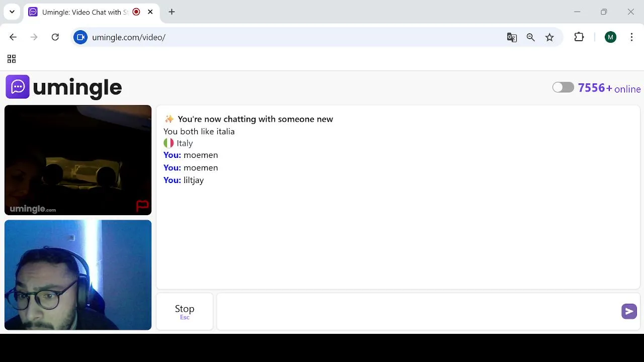Bookmark this page with the star icon
Viewport: 644px width, 362px height.
pos(549,37)
